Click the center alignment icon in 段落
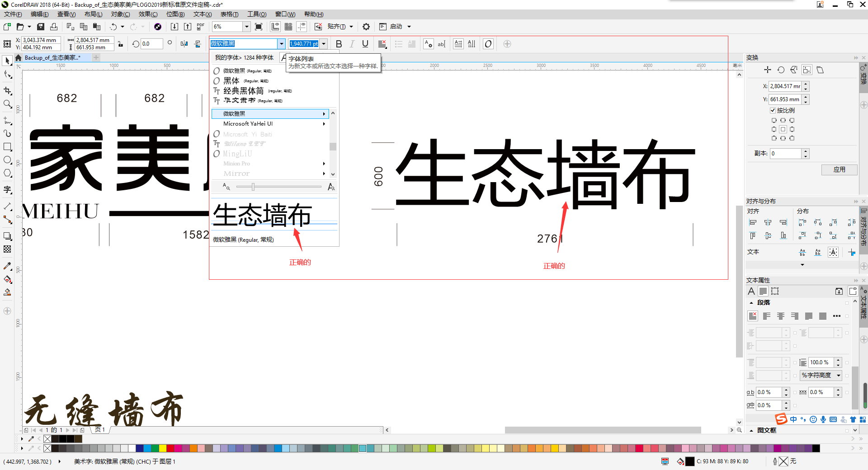The width and height of the screenshot is (868, 470). [781, 316]
